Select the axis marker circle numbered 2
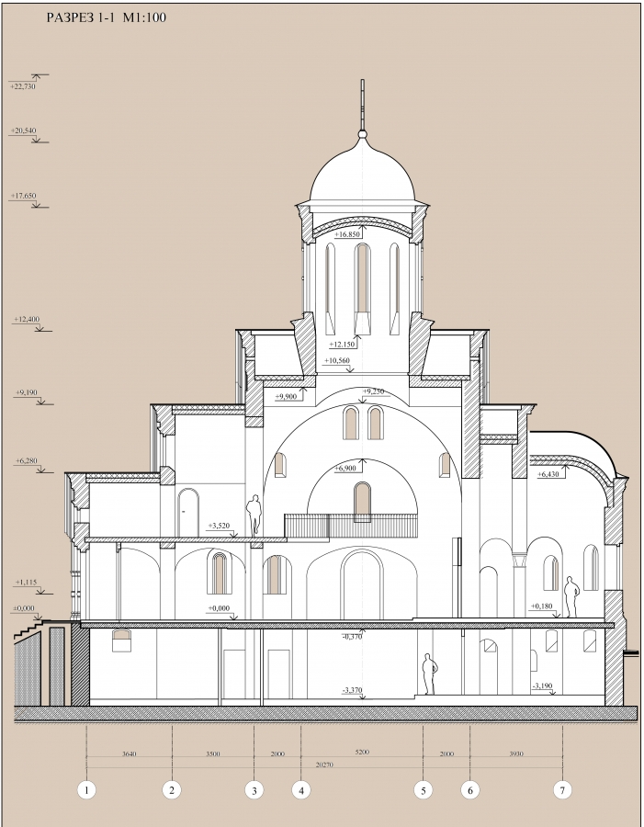Image resolution: width=644 pixels, height=827 pixels. 172,789
